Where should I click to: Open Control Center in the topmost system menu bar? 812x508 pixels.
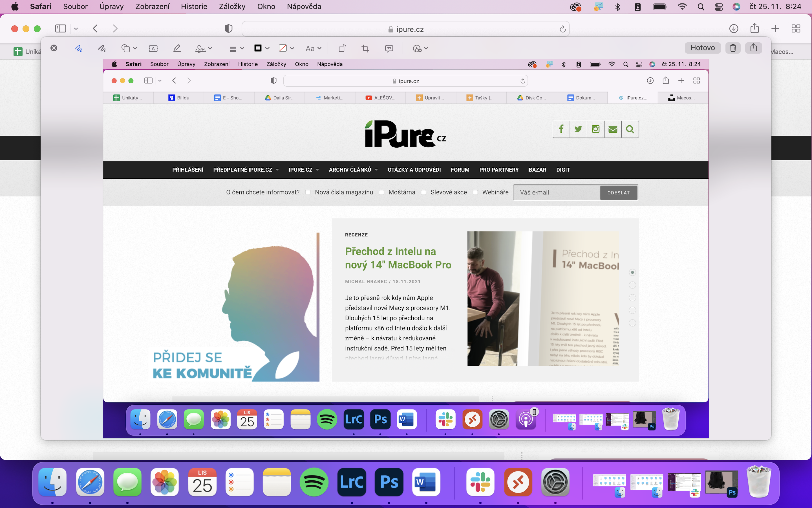(719, 7)
